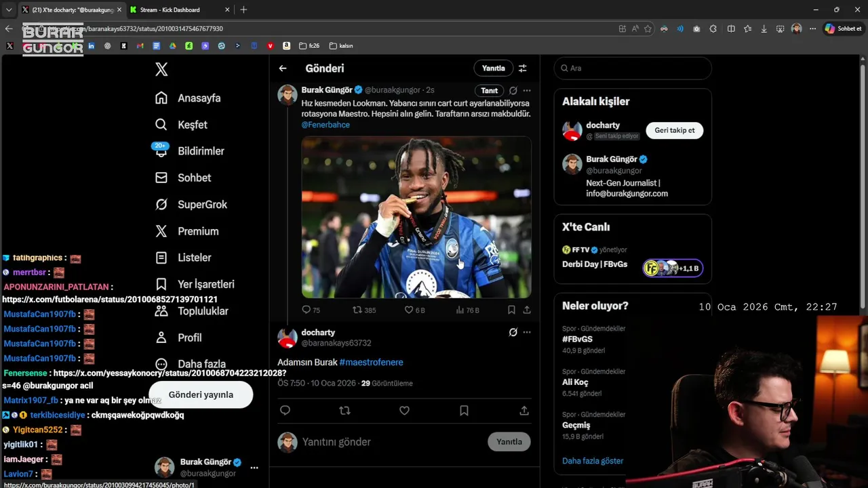The width and height of the screenshot is (868, 488).
Task: Open Geçmiş trending topic
Action: pyautogui.click(x=576, y=425)
